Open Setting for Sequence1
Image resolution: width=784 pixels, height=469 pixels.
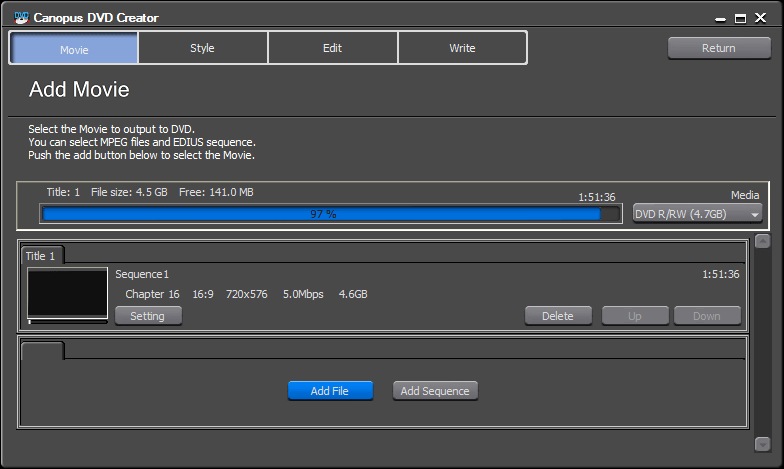(148, 316)
